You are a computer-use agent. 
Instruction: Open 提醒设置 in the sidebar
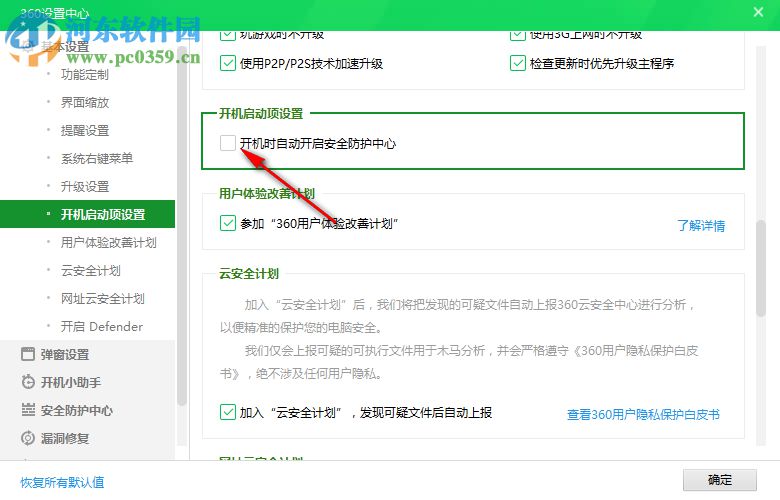pyautogui.click(x=85, y=130)
